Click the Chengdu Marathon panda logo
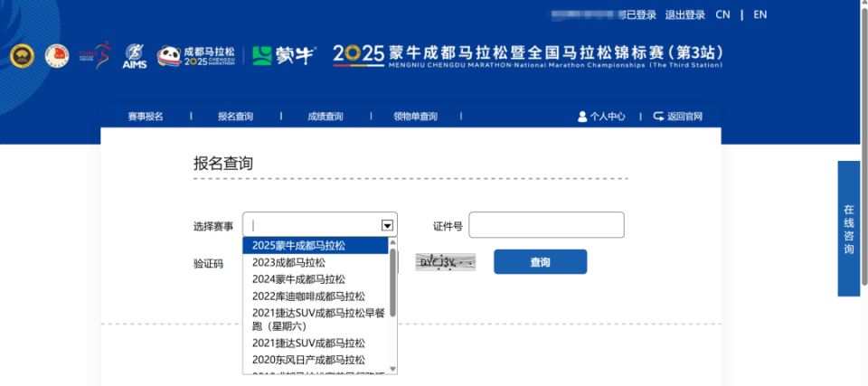Viewport: 868px width, 386px height. [196, 56]
